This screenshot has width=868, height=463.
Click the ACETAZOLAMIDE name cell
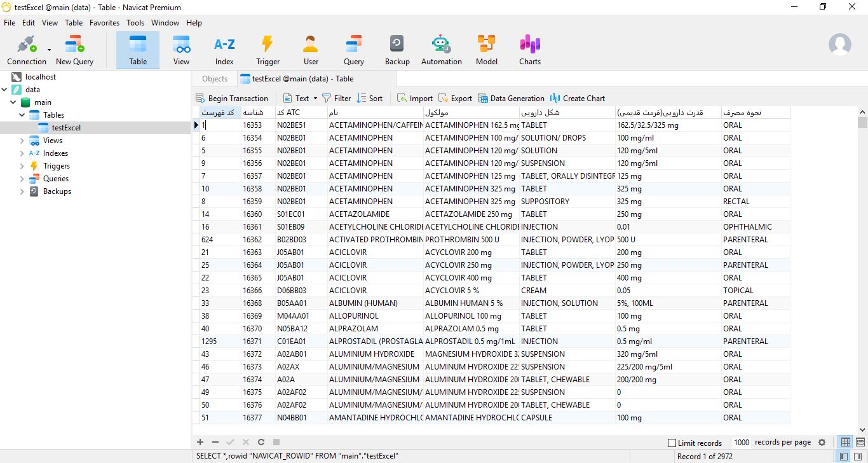[x=375, y=214]
